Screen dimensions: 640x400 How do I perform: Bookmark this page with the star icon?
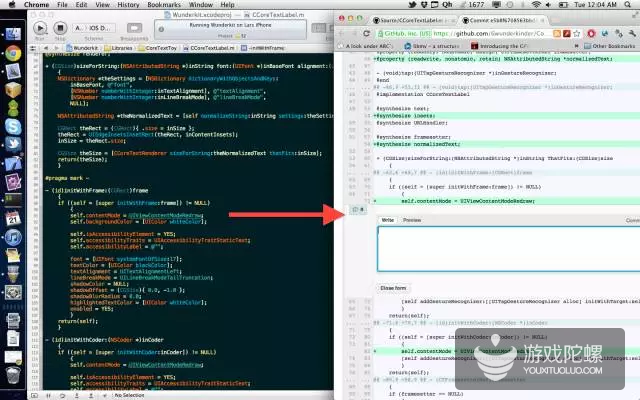pyautogui.click(x=576, y=33)
